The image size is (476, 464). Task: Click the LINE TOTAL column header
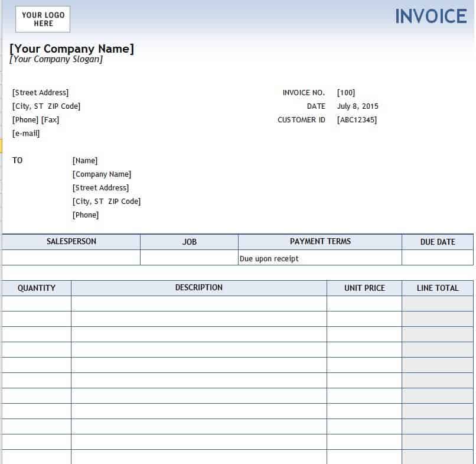438,288
